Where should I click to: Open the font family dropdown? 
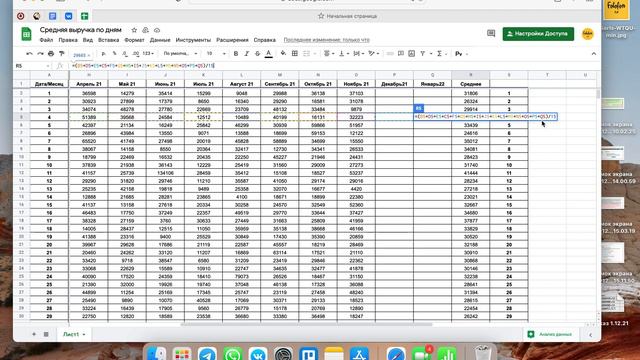tap(180, 53)
